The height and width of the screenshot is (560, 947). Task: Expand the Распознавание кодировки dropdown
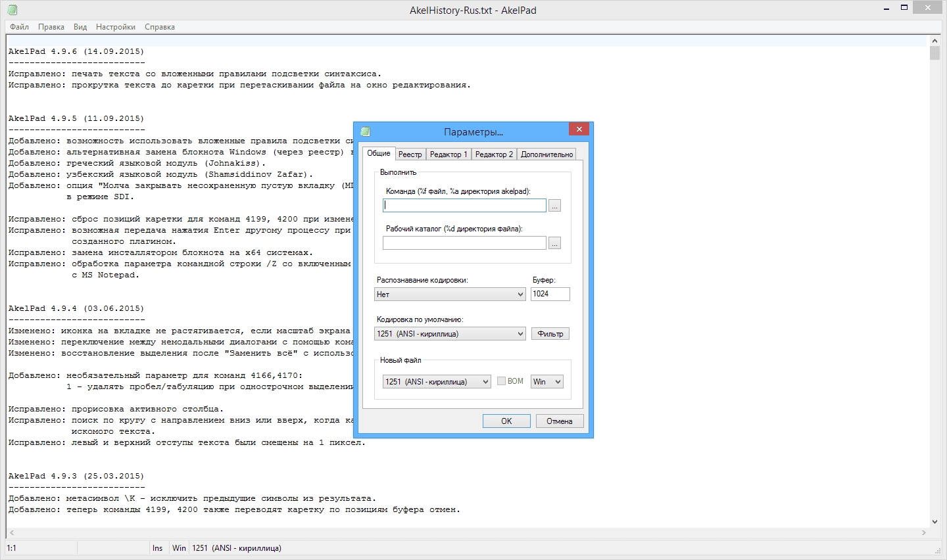click(x=450, y=294)
